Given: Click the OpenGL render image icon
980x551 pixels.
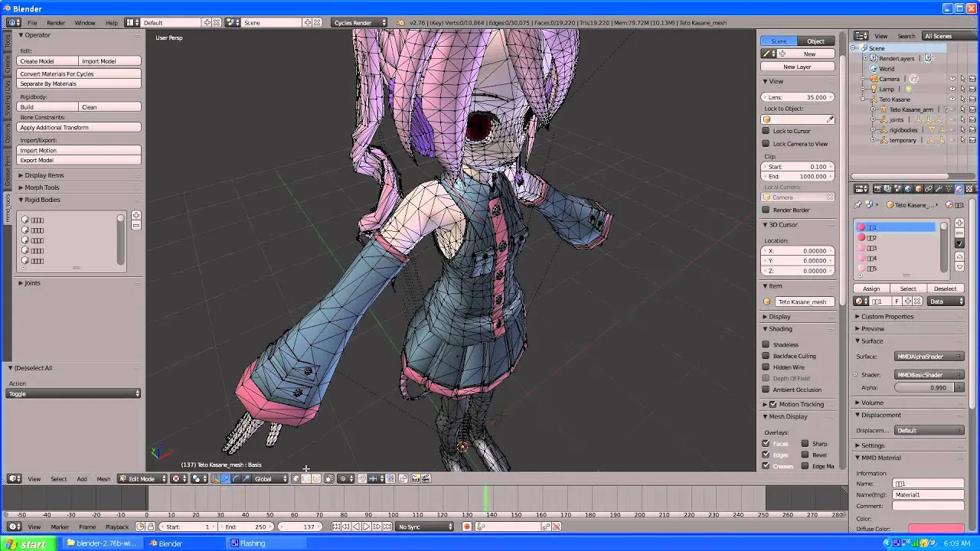Looking at the screenshot, I should (416, 478).
